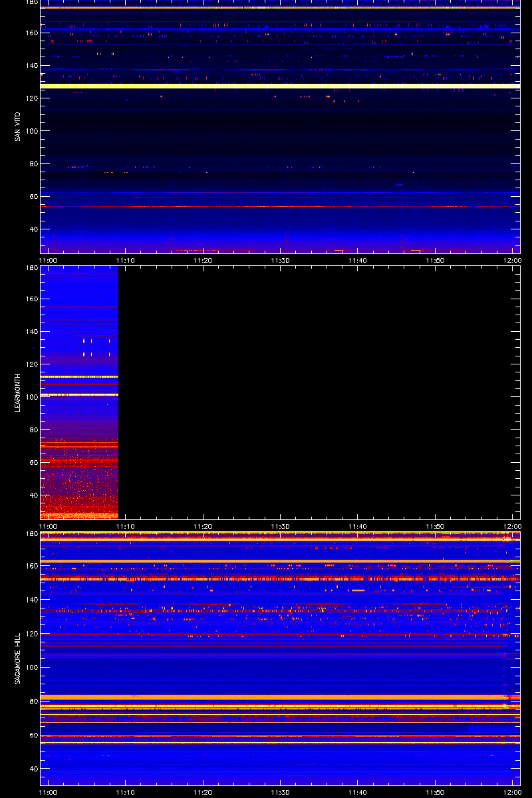Click 11:10 time label under San Vito plot
The image size is (532, 798).
click(x=126, y=260)
